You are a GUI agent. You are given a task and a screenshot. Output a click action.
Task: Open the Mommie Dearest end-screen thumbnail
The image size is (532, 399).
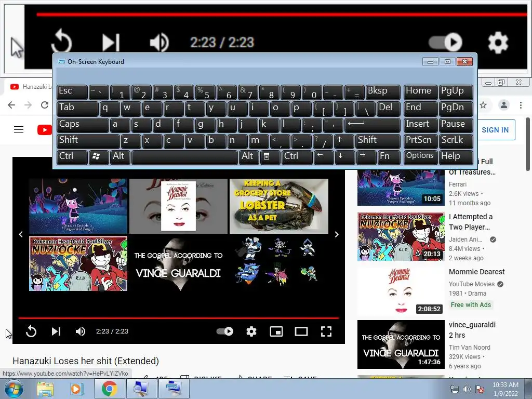point(179,206)
